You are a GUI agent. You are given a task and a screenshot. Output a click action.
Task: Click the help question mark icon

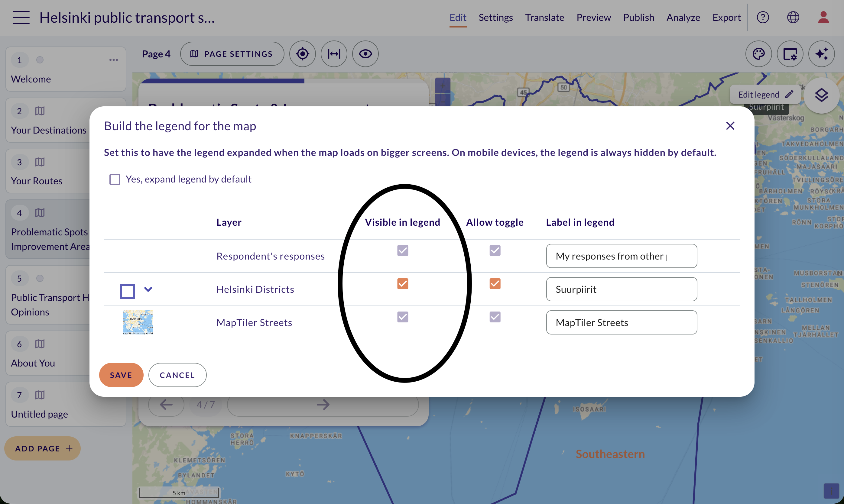pos(763,17)
